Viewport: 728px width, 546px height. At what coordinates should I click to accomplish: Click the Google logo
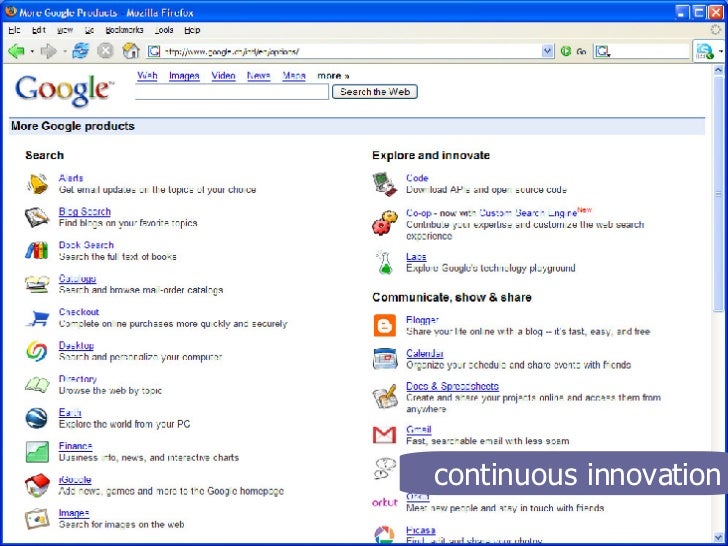64,91
